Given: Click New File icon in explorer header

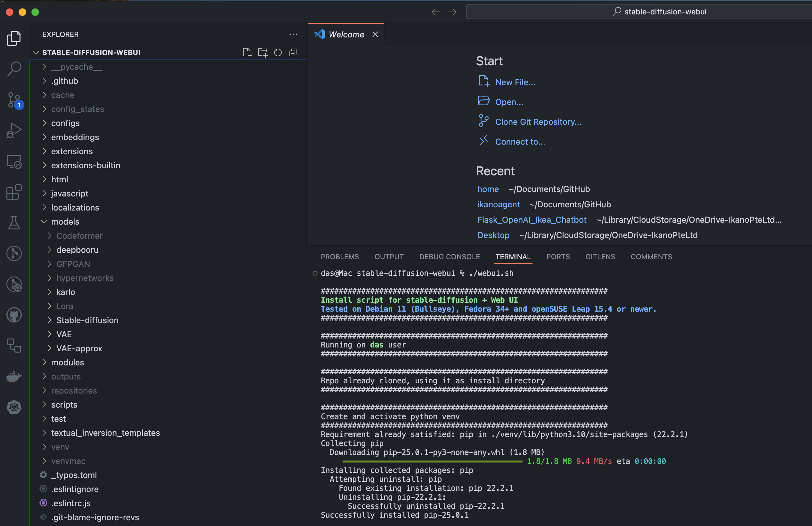Looking at the screenshot, I should 247,52.
